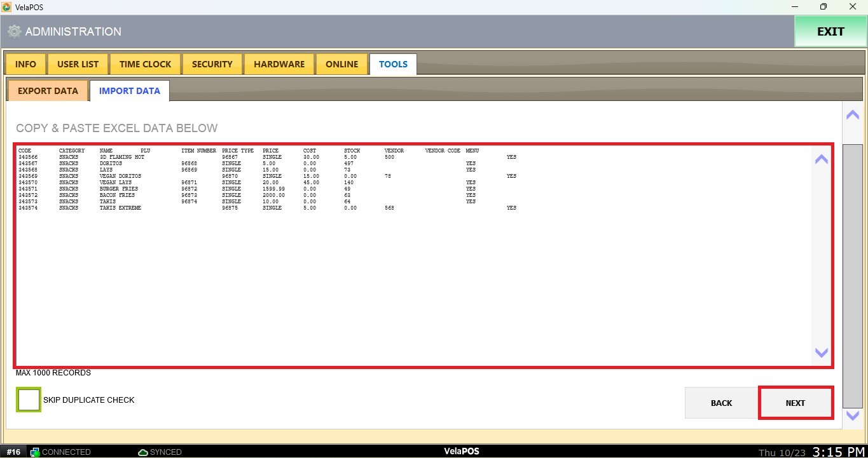Screen dimensions: 868x458
Task: Select the Security tab
Action: pyautogui.click(x=212, y=64)
